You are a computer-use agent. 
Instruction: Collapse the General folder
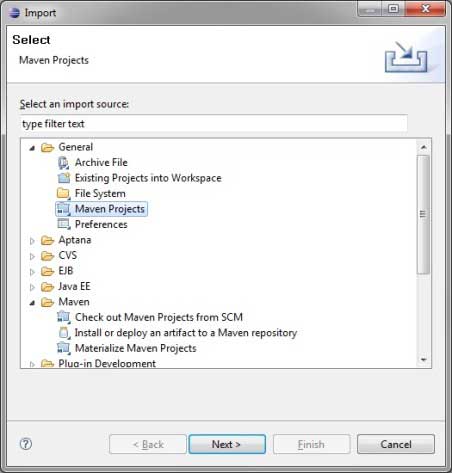coord(32,148)
